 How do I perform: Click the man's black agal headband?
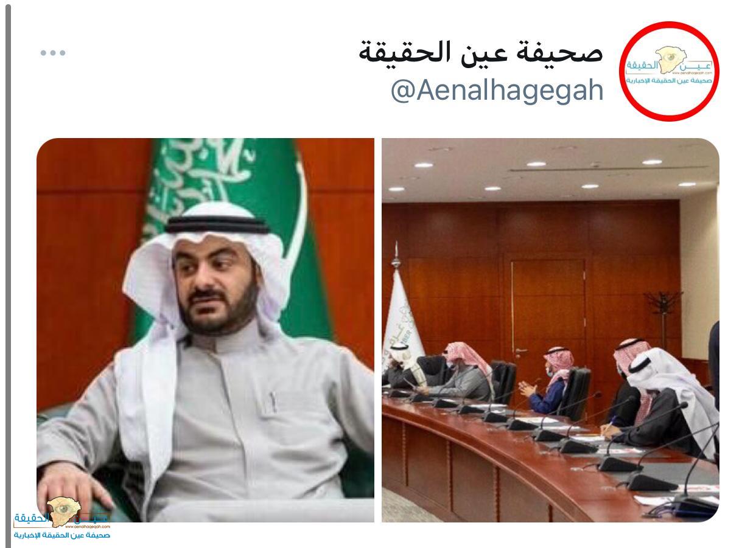pos(217,226)
